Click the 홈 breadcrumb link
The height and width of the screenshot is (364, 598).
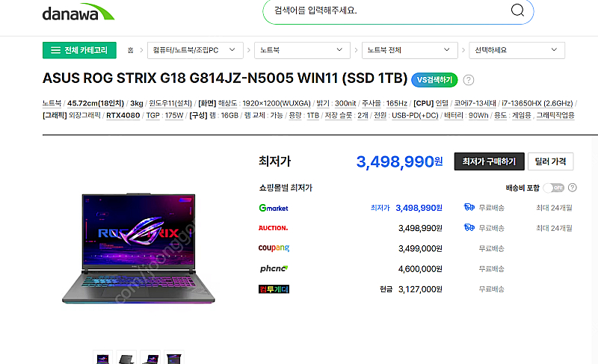[130, 50]
